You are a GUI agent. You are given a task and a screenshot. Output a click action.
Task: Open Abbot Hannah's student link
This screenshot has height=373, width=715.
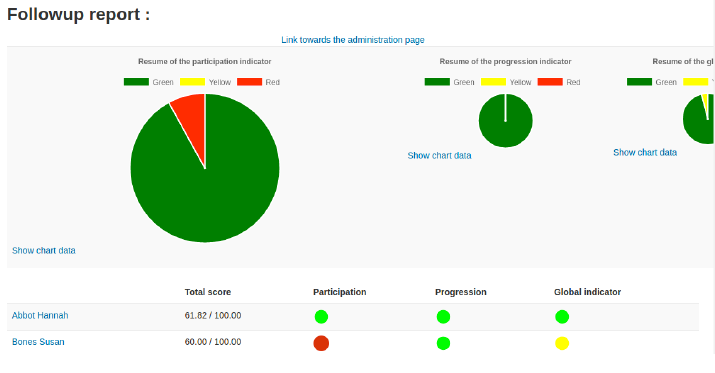pyautogui.click(x=40, y=315)
